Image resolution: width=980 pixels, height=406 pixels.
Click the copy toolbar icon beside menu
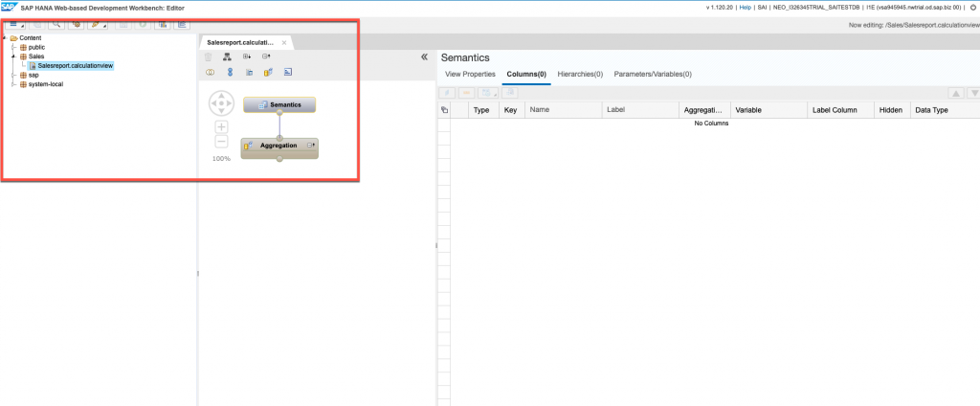(x=37, y=24)
